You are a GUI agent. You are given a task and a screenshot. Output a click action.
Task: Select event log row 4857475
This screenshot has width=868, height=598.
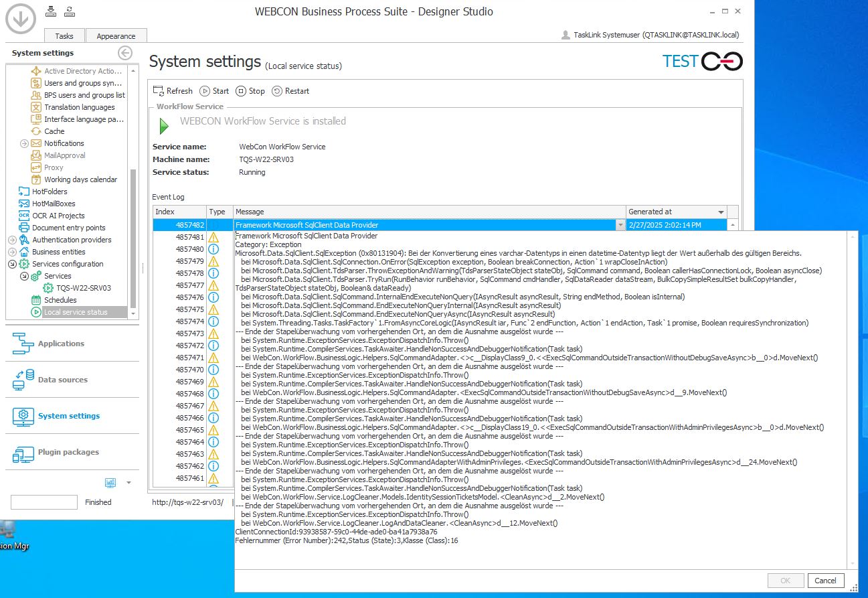193,309
